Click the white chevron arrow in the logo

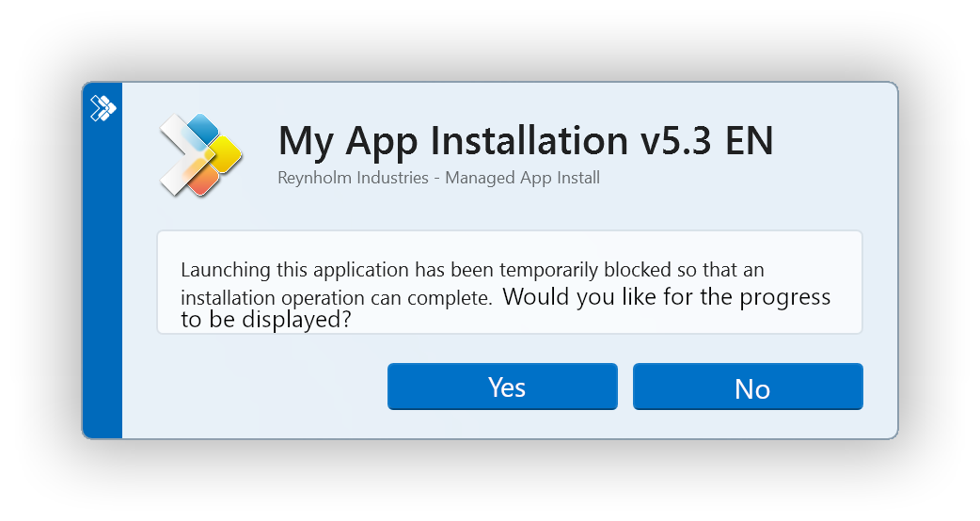(x=182, y=155)
